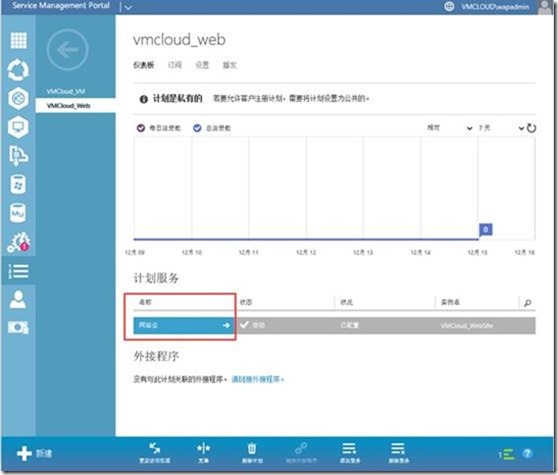Viewport: 558px width, 475px height.
Task: Toggle the blue 总 series checkbox
Action: pos(197,128)
